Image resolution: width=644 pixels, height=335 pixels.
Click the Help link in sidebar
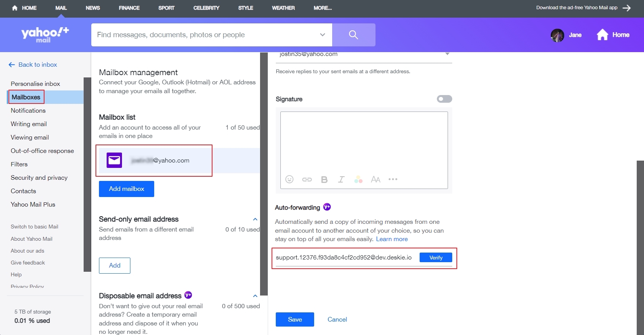coord(16,274)
